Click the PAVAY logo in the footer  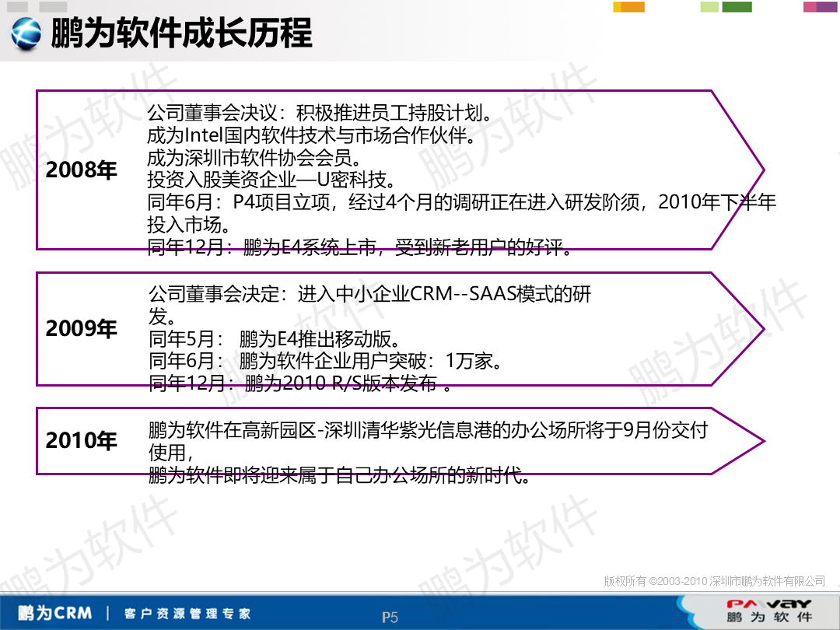click(x=768, y=604)
